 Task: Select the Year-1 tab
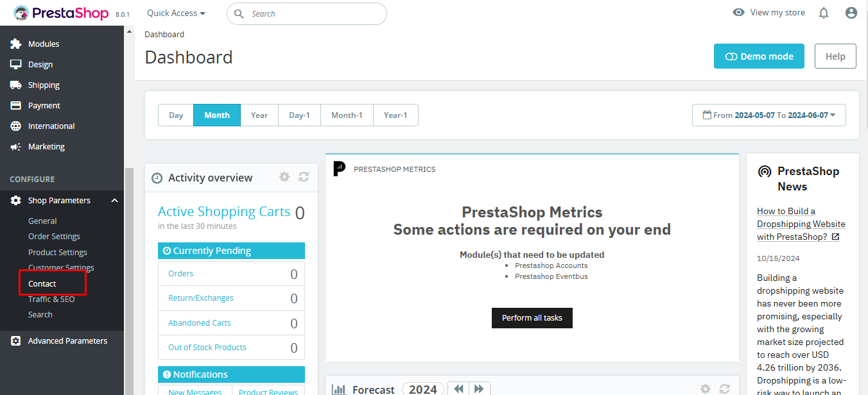395,115
